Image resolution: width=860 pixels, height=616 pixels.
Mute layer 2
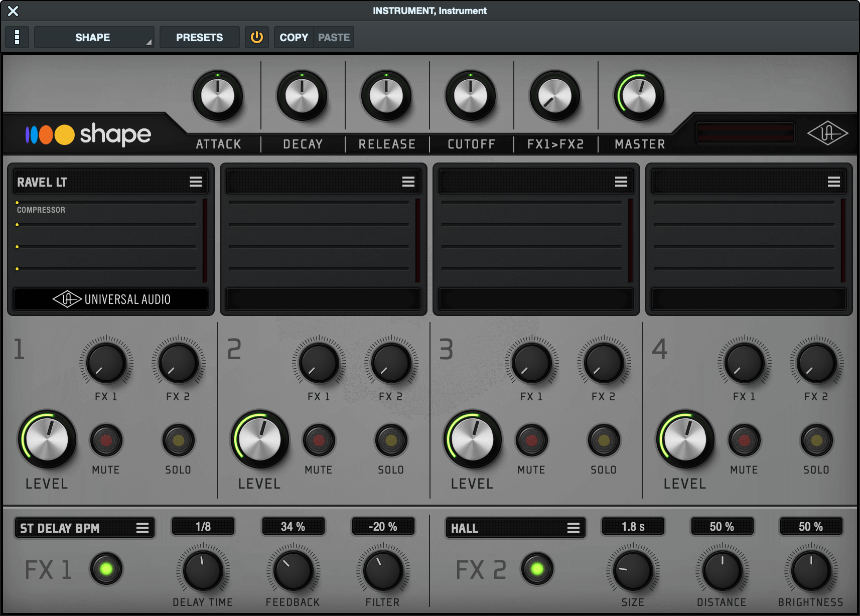(319, 440)
